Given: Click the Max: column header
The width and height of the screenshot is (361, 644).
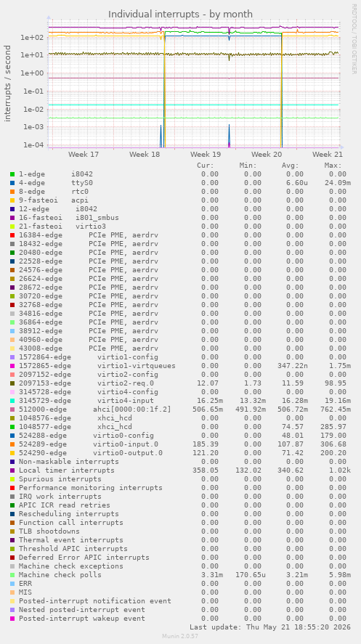Looking at the screenshot, I should point(333,166).
